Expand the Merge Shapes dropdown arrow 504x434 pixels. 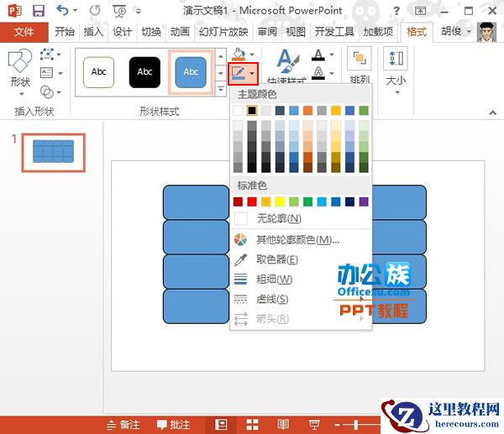point(59,92)
